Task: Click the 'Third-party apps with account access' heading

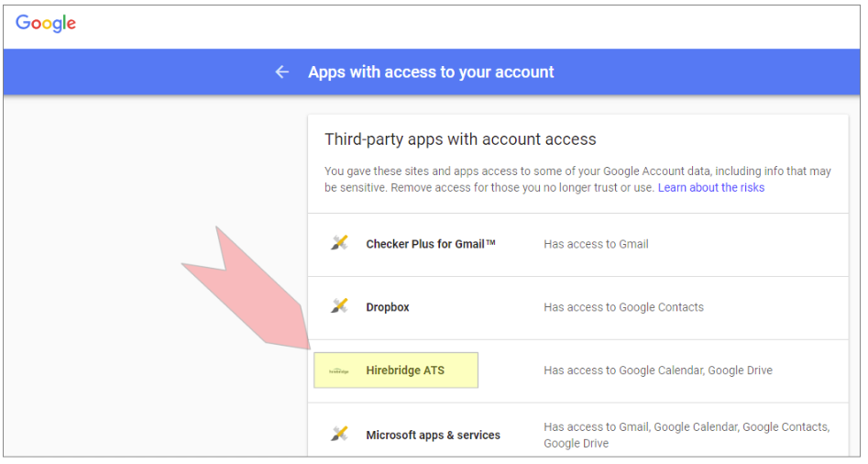Action: (x=460, y=139)
